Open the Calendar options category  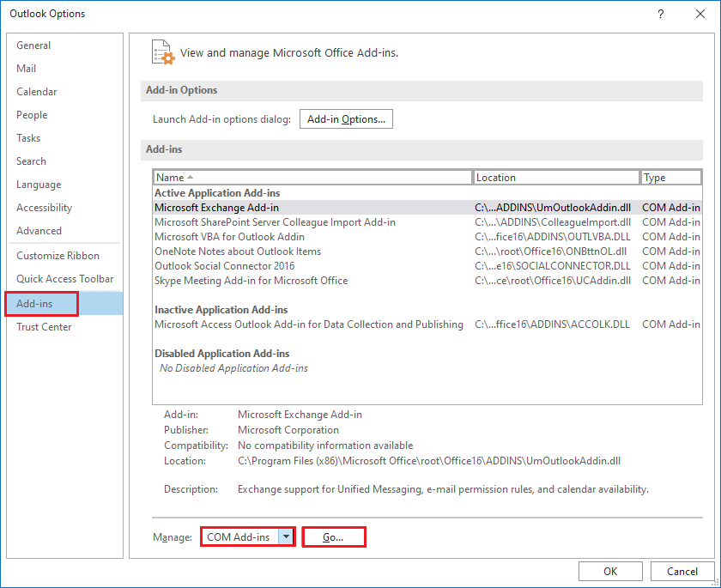tap(64, 92)
